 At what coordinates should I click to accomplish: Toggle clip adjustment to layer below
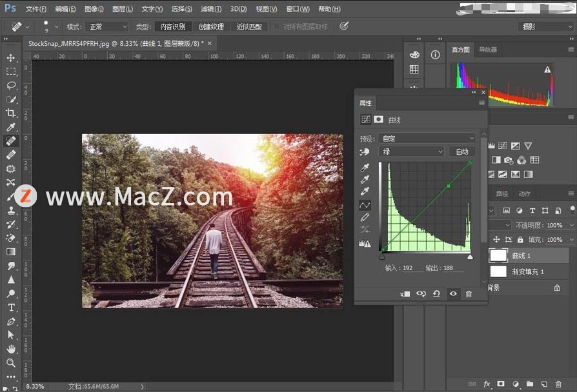(x=405, y=294)
